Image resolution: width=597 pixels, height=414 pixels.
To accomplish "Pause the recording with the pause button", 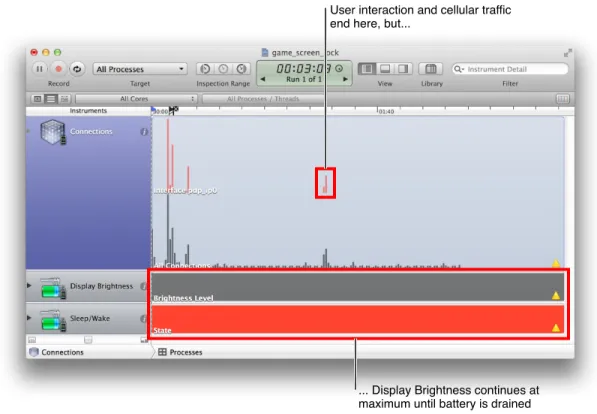I will (39, 69).
